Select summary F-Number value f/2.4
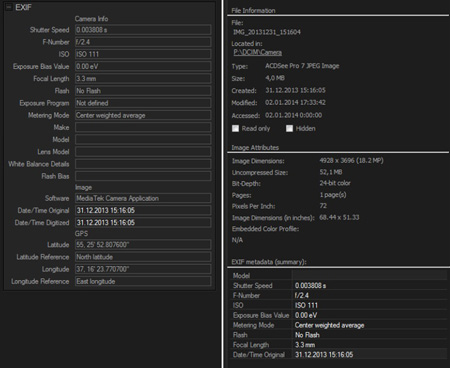 click(x=302, y=295)
